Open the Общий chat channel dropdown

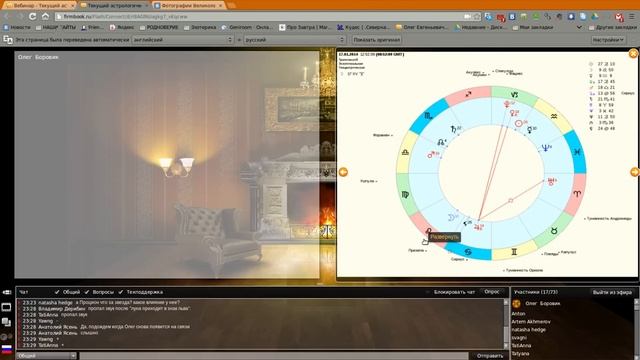point(46,356)
